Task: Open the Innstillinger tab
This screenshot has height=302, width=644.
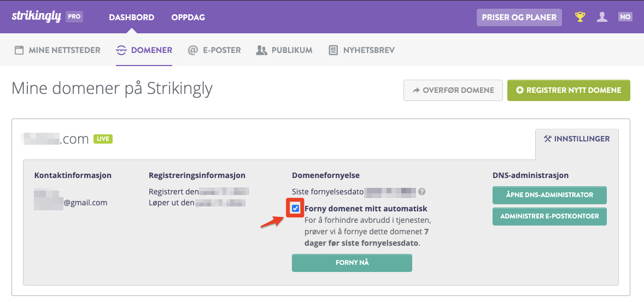Action: point(577,139)
